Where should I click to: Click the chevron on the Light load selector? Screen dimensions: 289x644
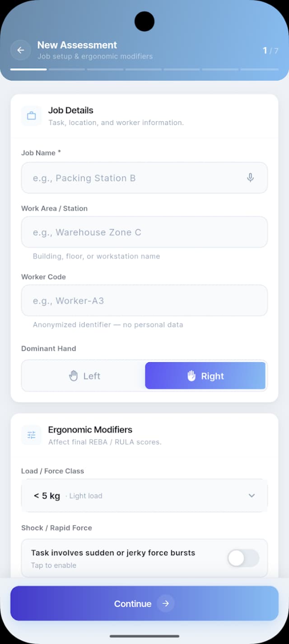point(252,496)
